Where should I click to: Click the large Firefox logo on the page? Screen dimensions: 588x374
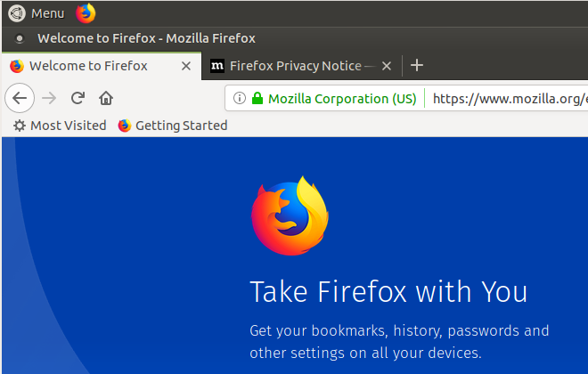click(290, 215)
